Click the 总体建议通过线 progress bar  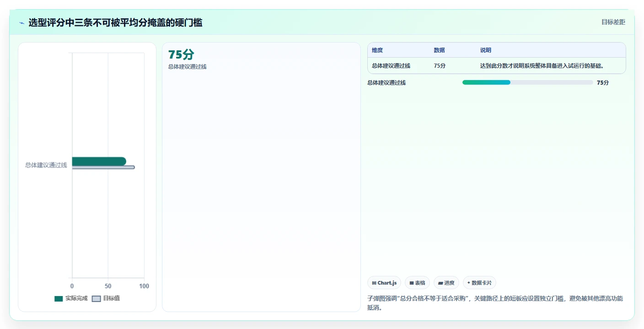(527, 82)
